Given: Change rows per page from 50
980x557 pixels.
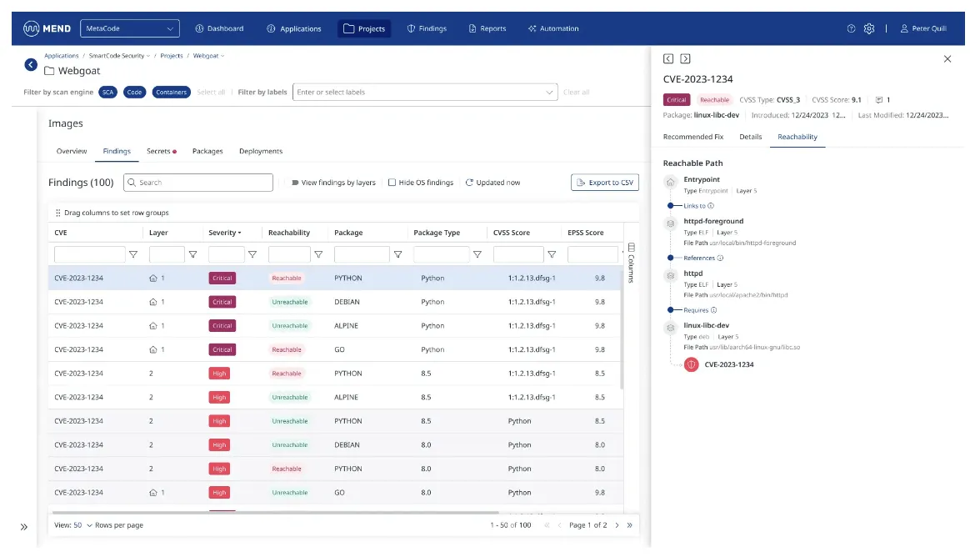Looking at the screenshot, I should (82, 525).
